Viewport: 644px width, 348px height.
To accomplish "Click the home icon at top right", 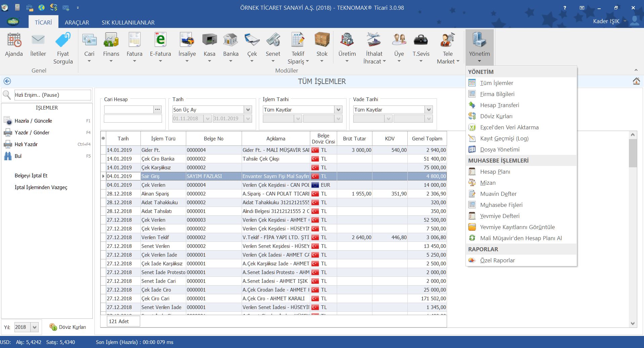I will (636, 81).
